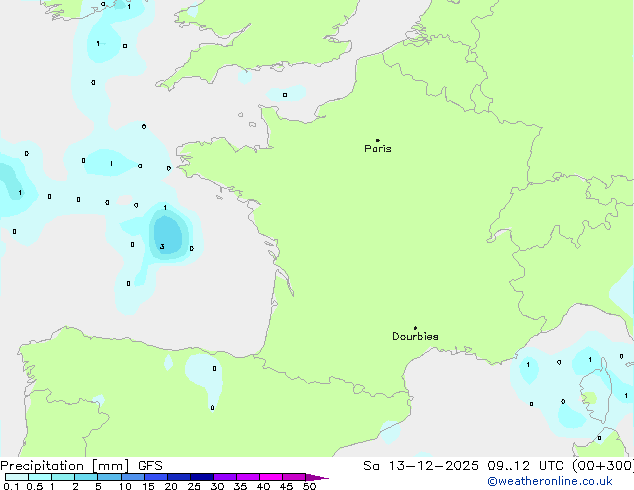634x490 pixels.
Task: Click the '09..12 UTC' time text
Action: tap(525, 466)
